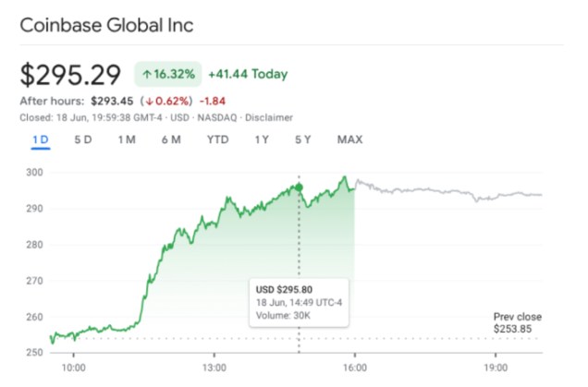This screenshot has width=588, height=387.
Task: Click the green dot marker on chart
Action: (x=299, y=187)
